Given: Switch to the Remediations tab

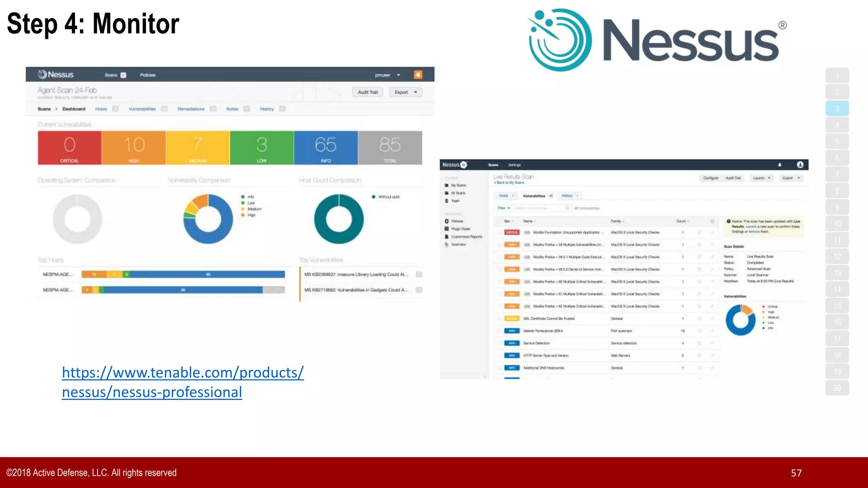Looking at the screenshot, I should tap(191, 109).
